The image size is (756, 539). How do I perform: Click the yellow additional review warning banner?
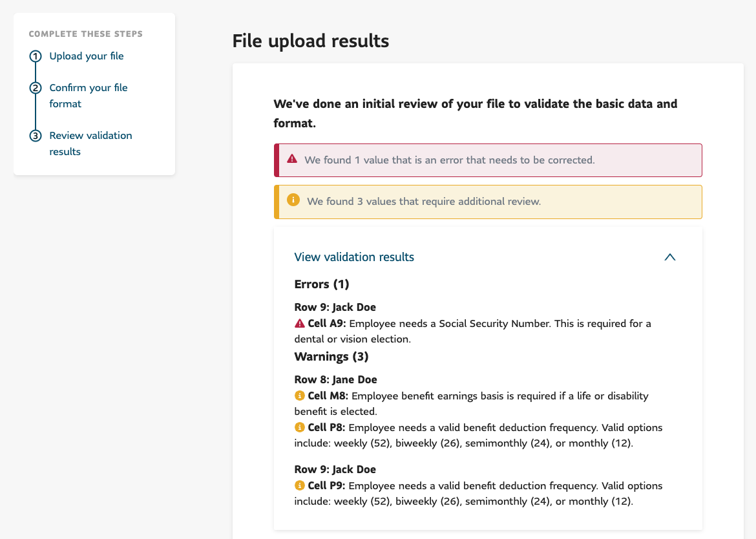point(488,202)
